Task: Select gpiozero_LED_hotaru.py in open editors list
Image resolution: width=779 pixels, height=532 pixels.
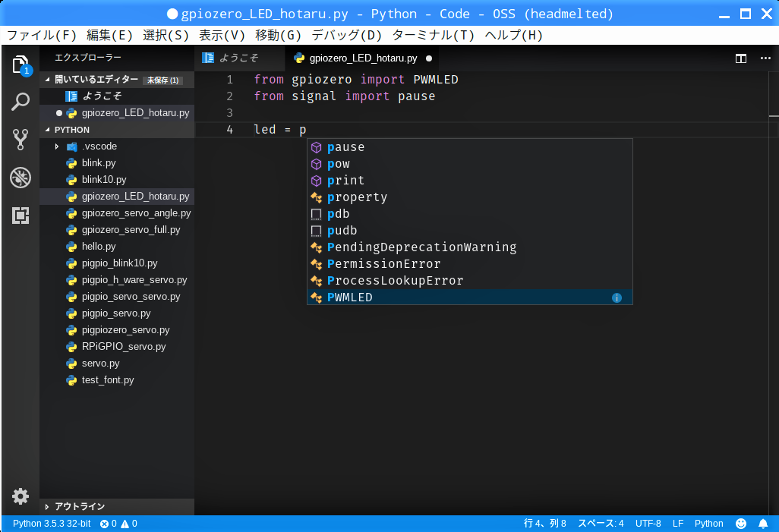Action: point(117,113)
